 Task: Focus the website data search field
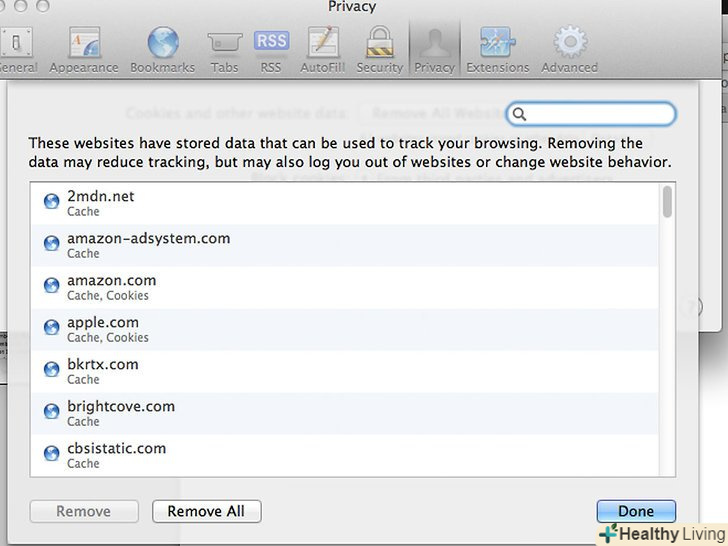coord(591,114)
